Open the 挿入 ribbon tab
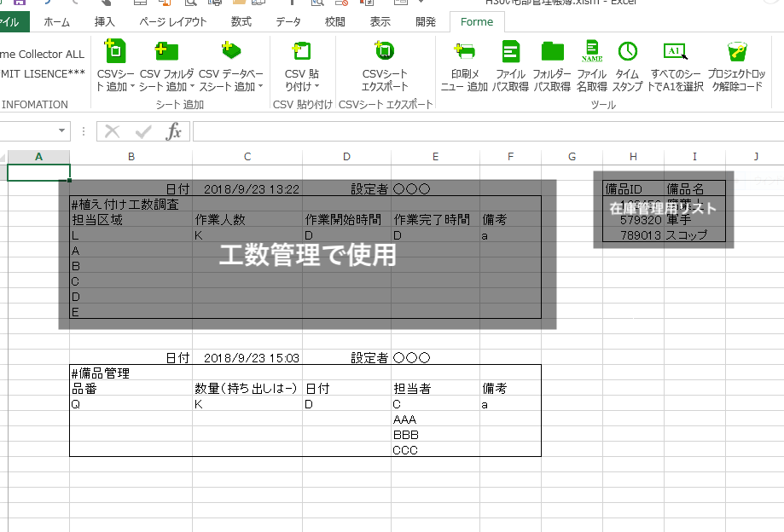Image resolution: width=784 pixels, height=532 pixels. coord(104,22)
